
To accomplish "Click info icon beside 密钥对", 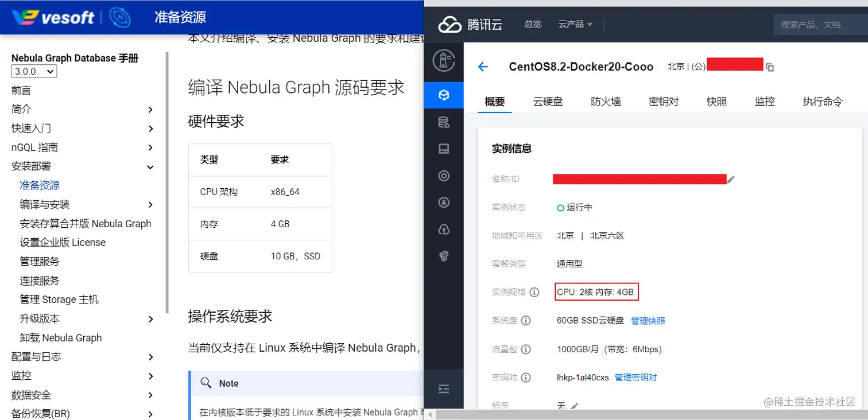I will pos(525,378).
